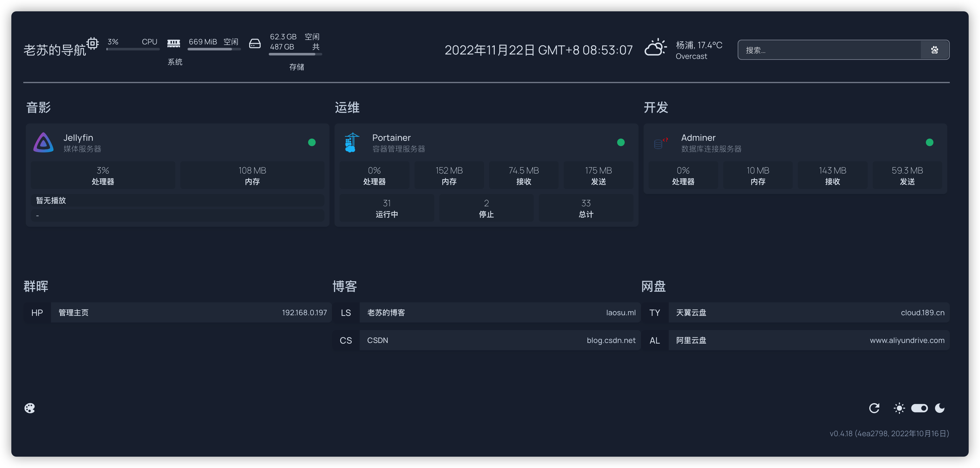The width and height of the screenshot is (980, 468).
Task: Click the overcast weather icon
Action: 655,47
